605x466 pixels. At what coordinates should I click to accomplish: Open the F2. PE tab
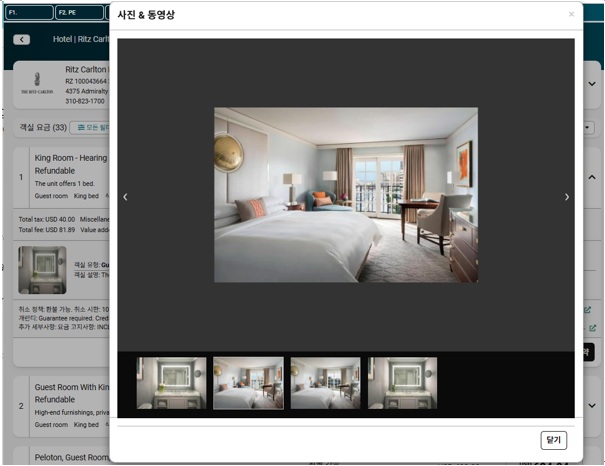point(79,12)
